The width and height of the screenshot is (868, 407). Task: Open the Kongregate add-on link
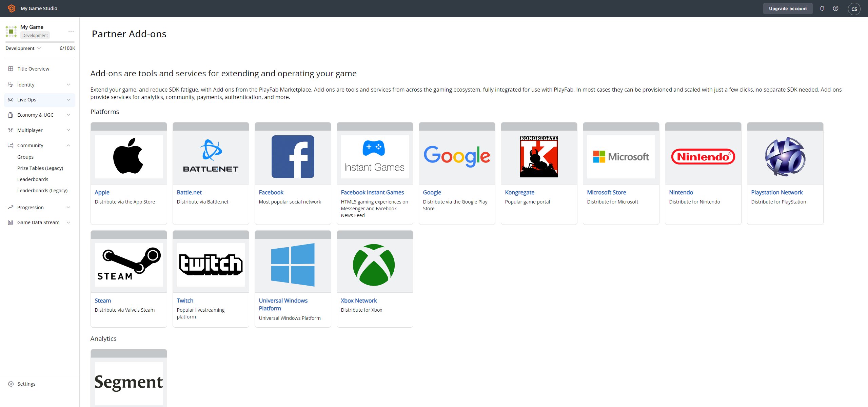(x=519, y=192)
